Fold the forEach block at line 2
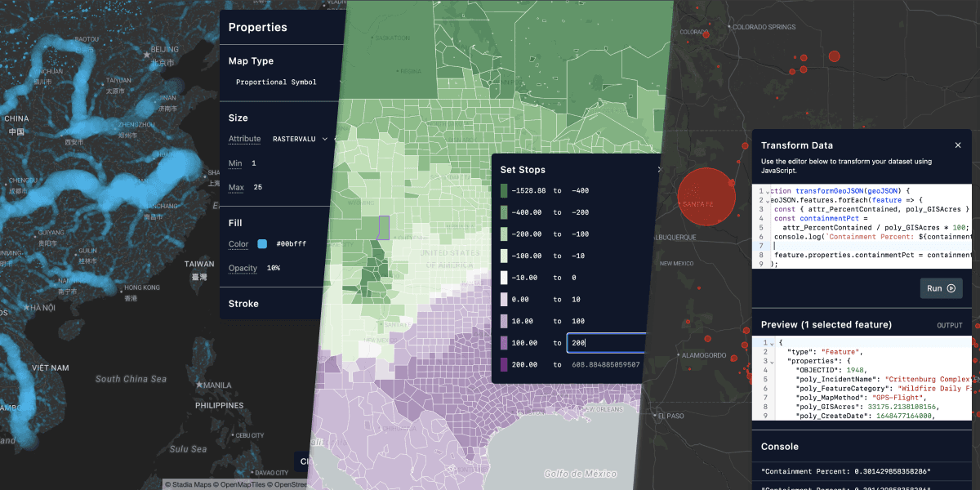 (768, 200)
